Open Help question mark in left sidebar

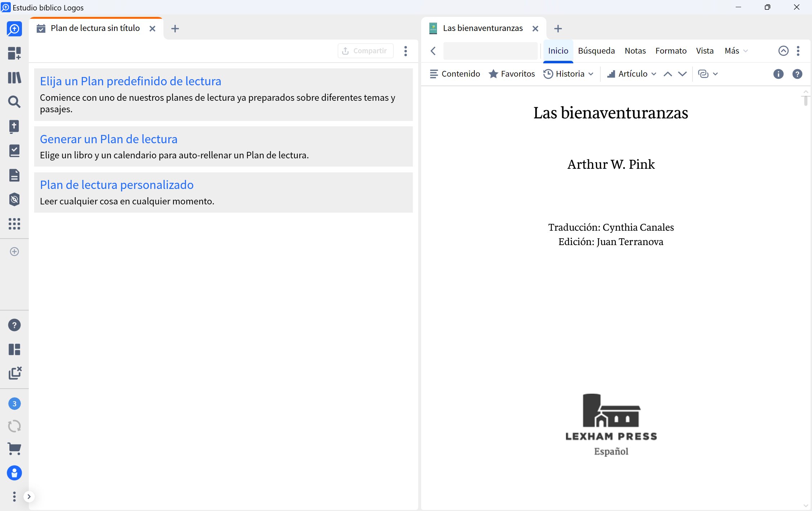point(14,325)
